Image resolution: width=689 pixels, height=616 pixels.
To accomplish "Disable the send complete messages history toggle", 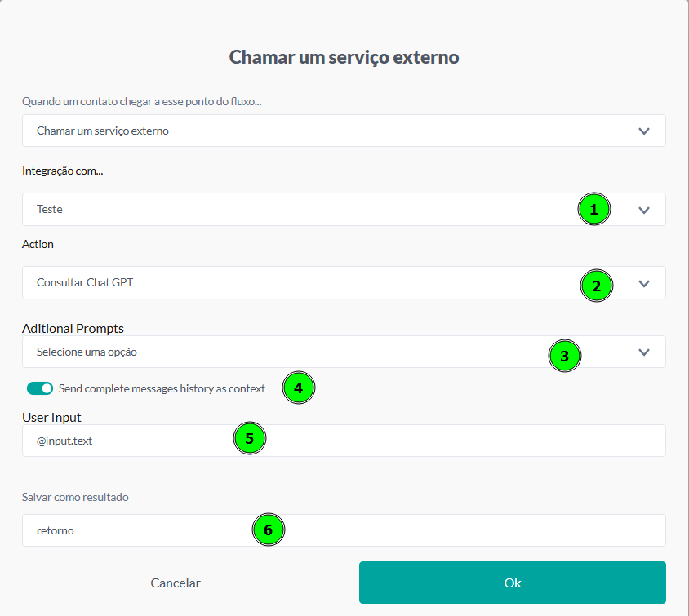I will click(x=40, y=388).
